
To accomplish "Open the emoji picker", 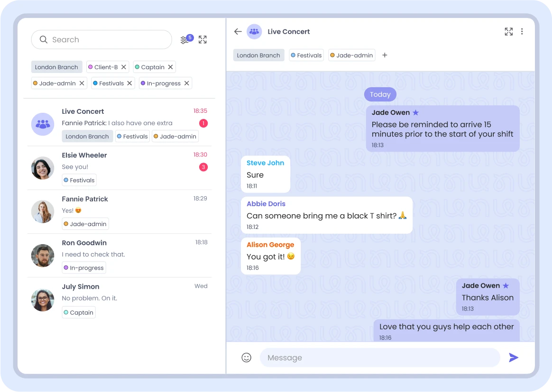I will pyautogui.click(x=246, y=357).
